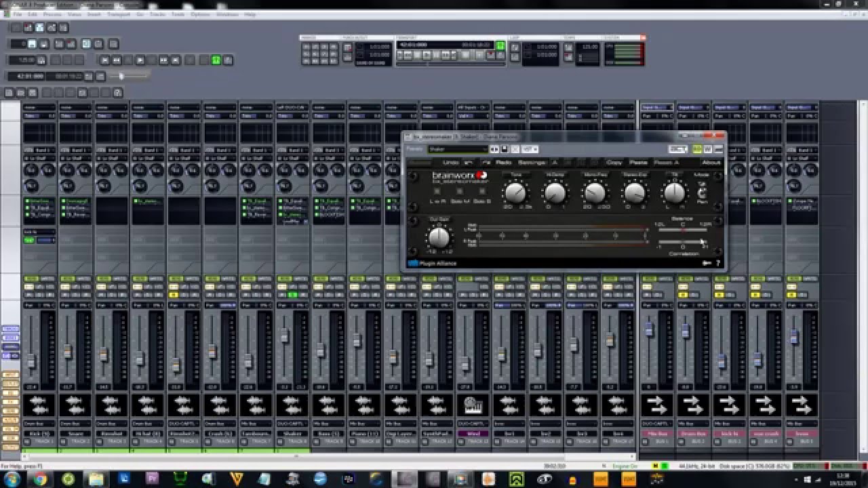
Task: Click the toolbar help question mark icon
Action: click(x=117, y=92)
